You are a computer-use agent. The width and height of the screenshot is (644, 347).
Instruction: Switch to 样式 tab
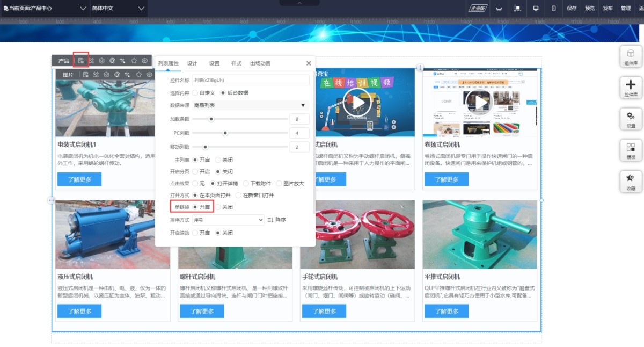[x=236, y=63]
